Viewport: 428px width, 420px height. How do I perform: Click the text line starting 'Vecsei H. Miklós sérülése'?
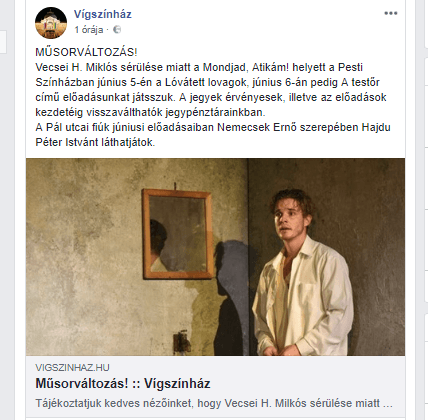tap(199, 67)
